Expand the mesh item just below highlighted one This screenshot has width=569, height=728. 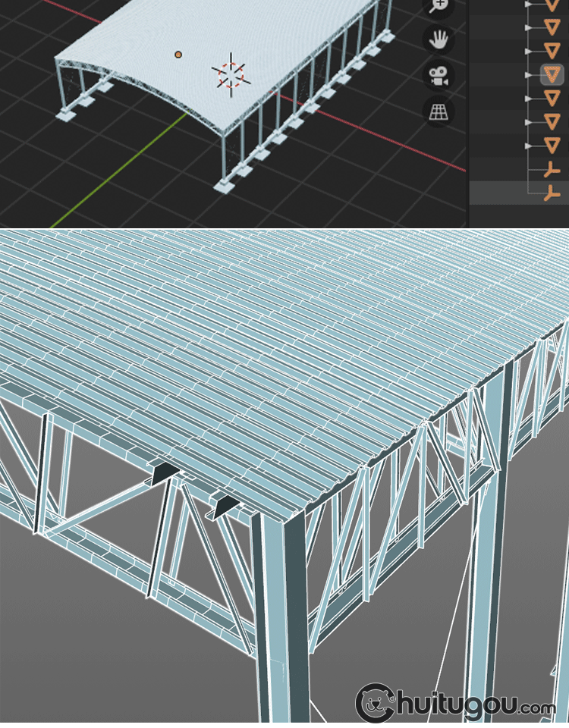point(530,99)
